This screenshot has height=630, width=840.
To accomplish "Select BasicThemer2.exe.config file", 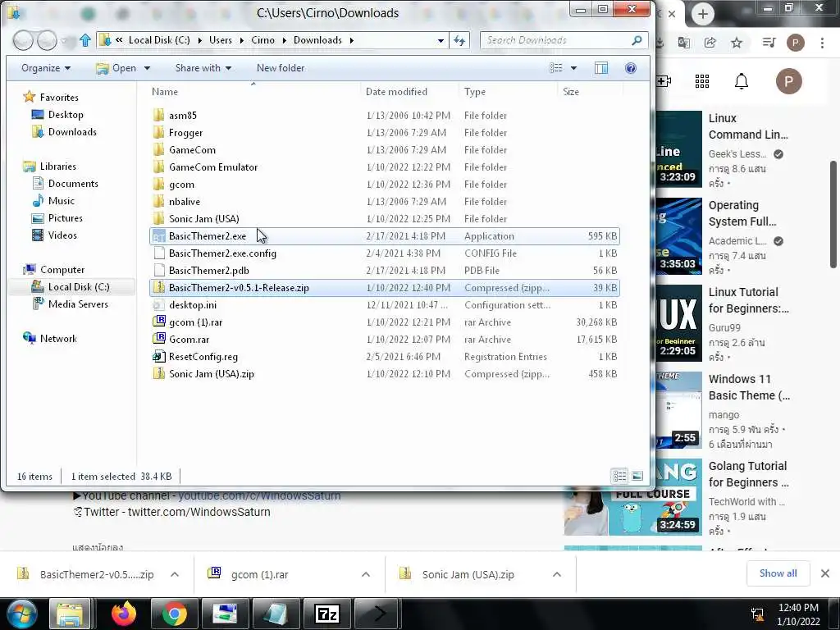I will (222, 253).
